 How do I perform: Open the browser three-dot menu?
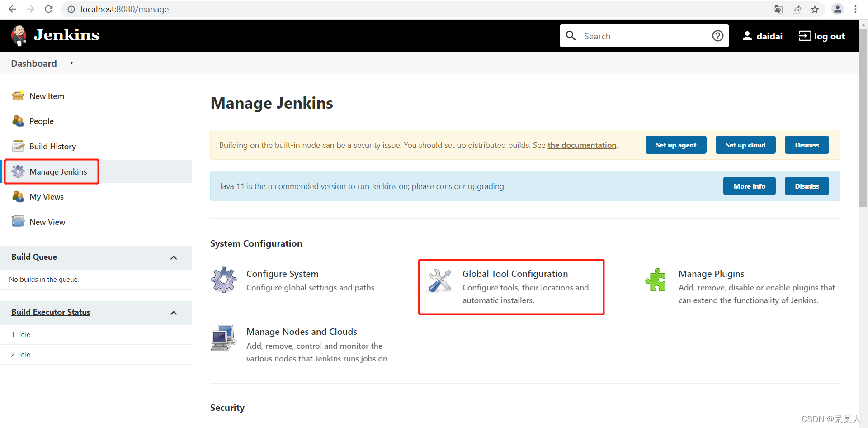click(x=855, y=9)
